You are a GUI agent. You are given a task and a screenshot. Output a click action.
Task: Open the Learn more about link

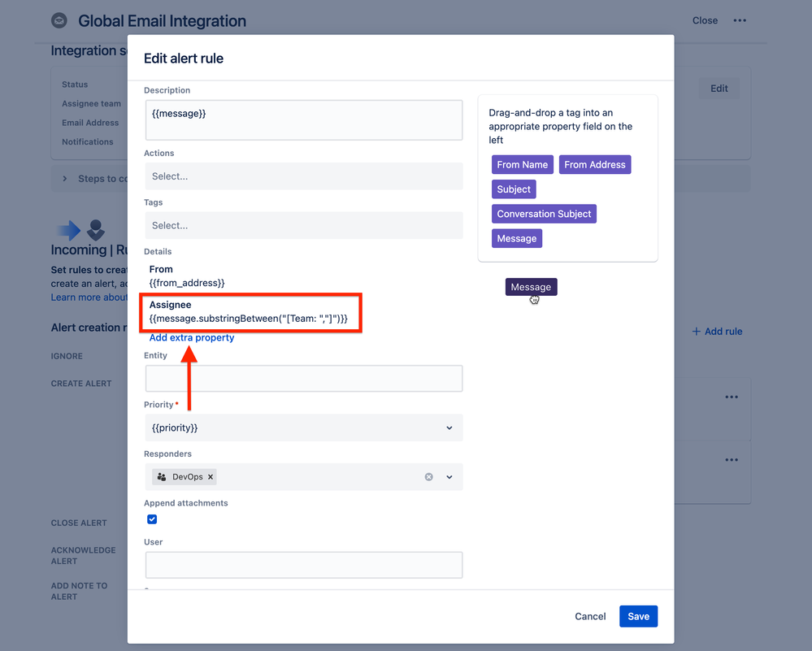[89, 297]
